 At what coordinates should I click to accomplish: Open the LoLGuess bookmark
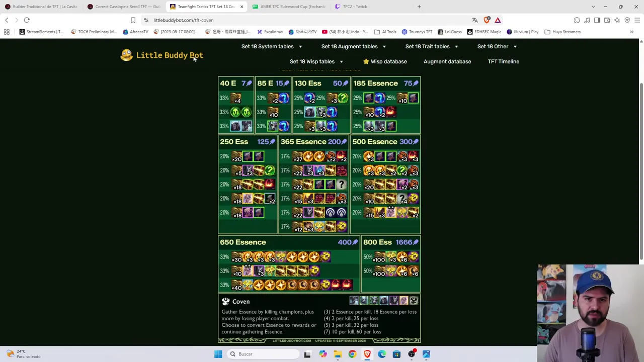click(449, 32)
